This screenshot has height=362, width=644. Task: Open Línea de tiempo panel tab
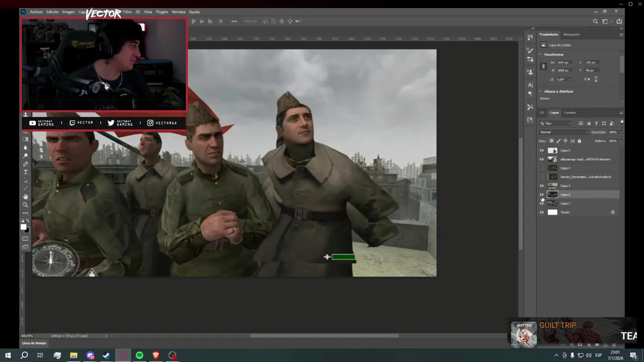[x=34, y=343]
